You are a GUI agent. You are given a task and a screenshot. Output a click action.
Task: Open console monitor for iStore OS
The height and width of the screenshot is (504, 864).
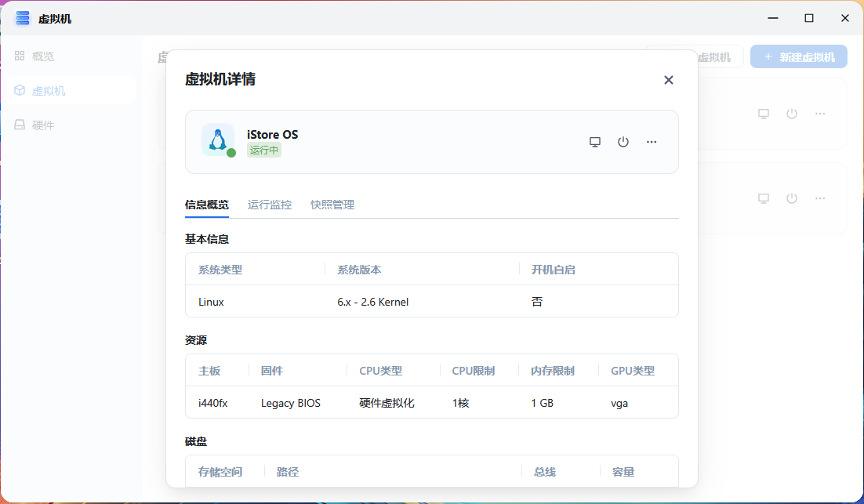(x=595, y=142)
